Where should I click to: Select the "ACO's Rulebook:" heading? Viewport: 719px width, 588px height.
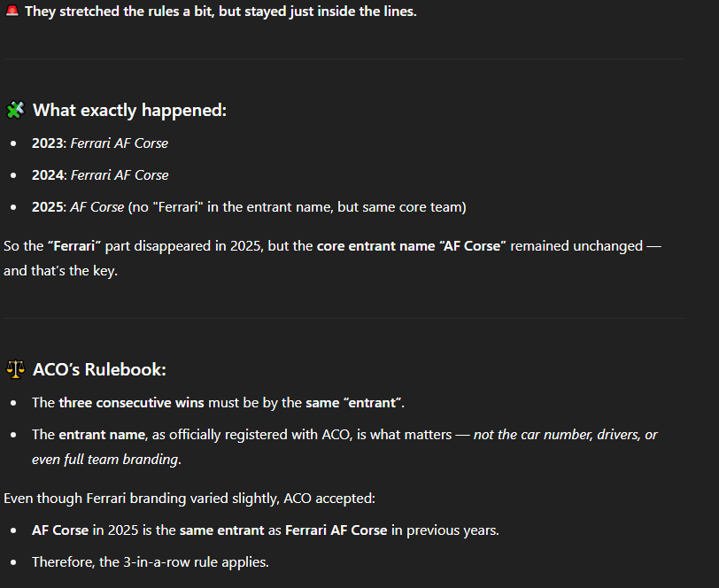click(x=99, y=369)
